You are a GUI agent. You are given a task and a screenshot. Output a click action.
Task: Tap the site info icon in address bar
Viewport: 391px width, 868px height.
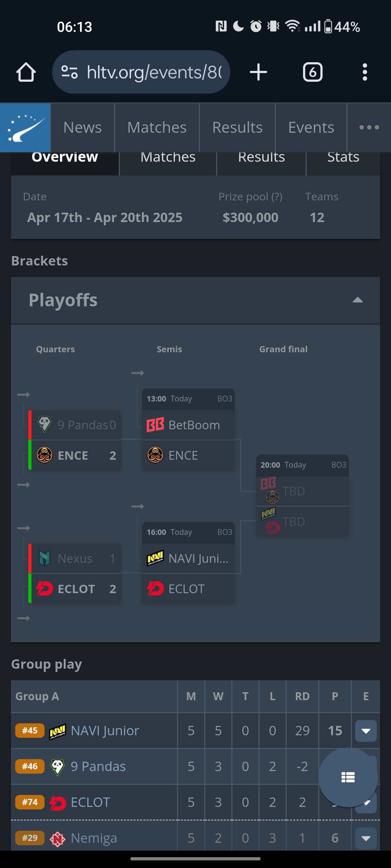click(x=69, y=72)
